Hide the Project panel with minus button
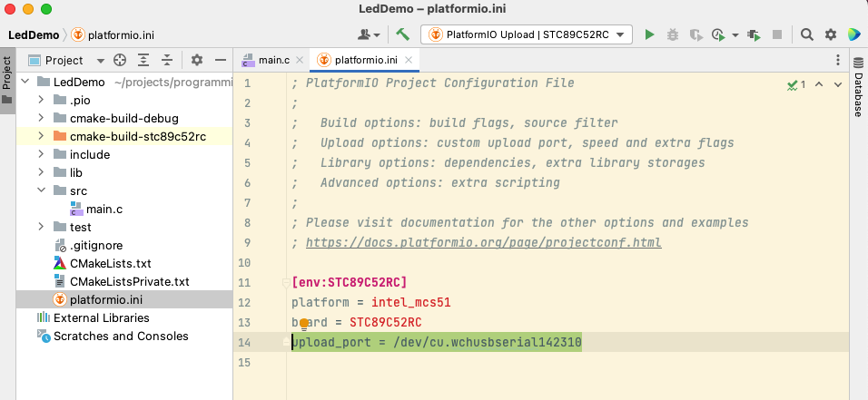Screen dimensions: 868x400 pos(220,61)
